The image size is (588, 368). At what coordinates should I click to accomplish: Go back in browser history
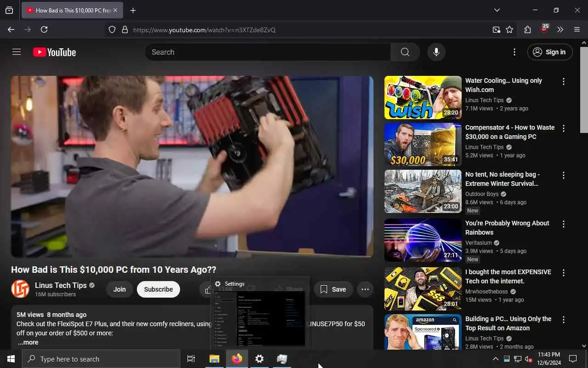pos(11,29)
